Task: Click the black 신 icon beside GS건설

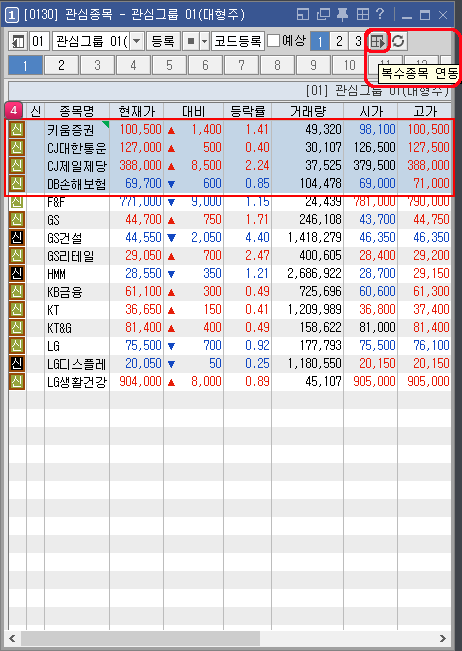Action: click(17, 237)
